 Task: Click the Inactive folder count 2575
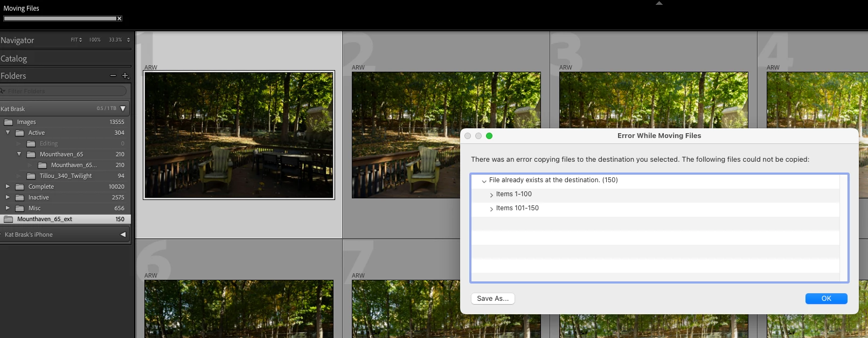tap(118, 197)
